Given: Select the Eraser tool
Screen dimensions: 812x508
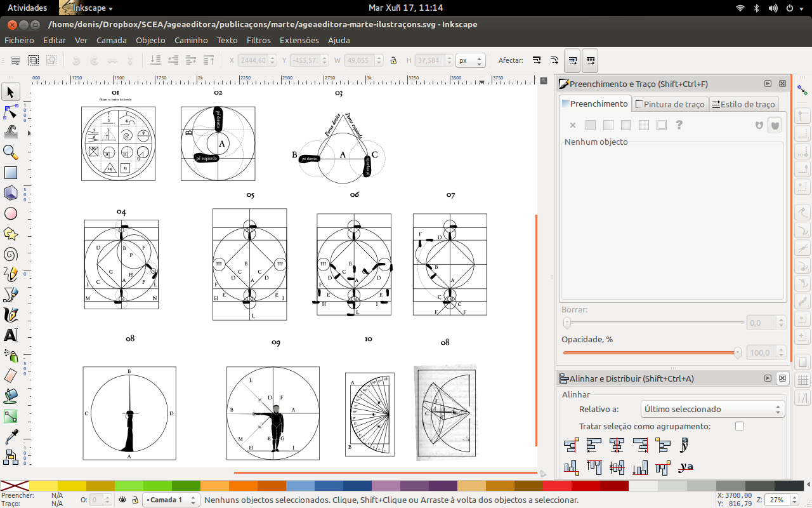Looking at the screenshot, I should [11, 376].
